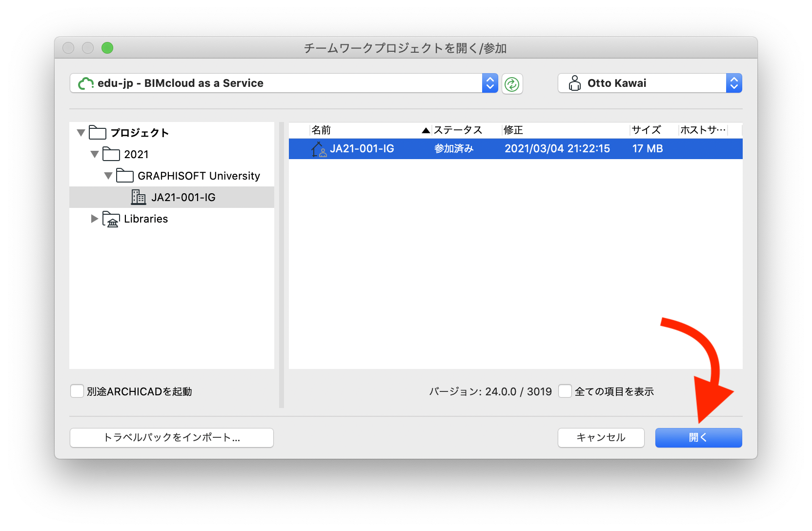
Task: Enable 別途ARCHICADを起動 checkbox
Action: (x=77, y=391)
